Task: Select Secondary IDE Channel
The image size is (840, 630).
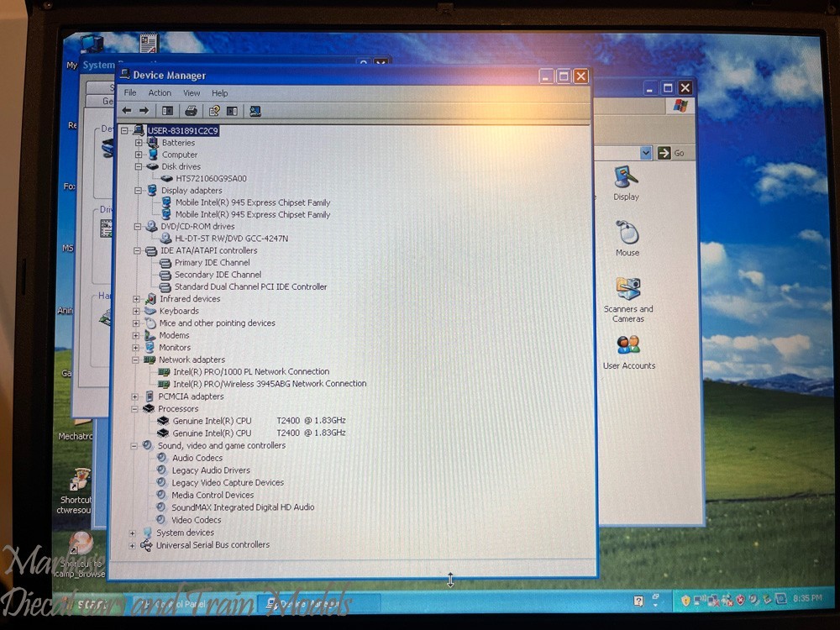Action: coord(218,275)
